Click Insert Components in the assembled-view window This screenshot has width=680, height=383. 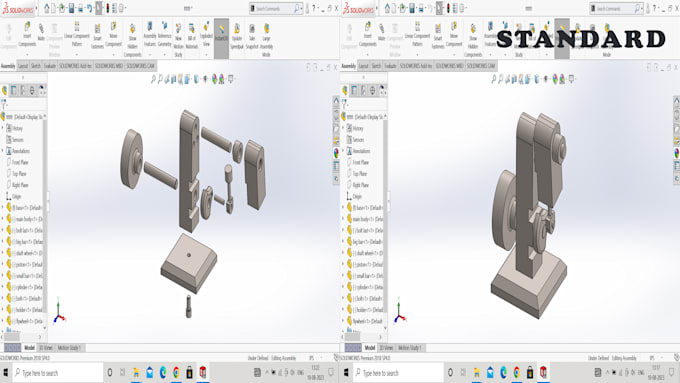pos(367,35)
